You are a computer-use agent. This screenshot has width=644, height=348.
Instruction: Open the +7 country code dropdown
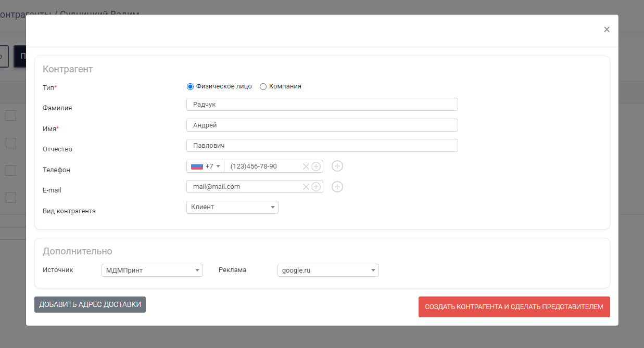[206, 166]
